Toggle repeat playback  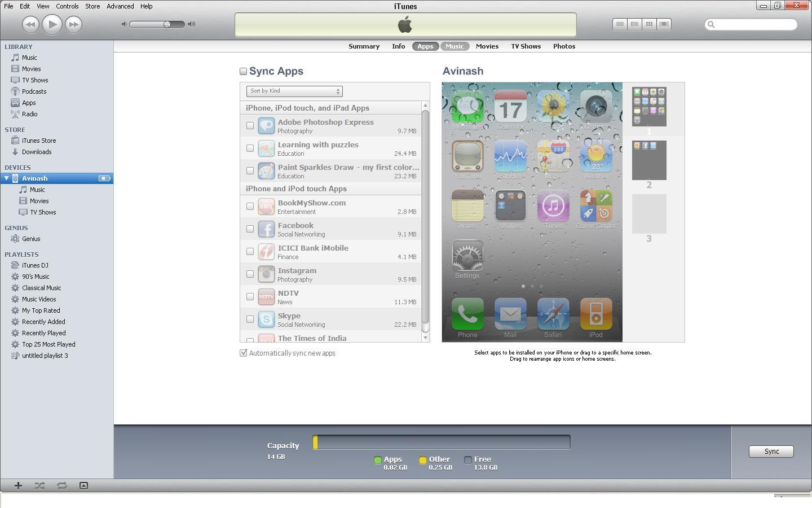click(x=61, y=485)
